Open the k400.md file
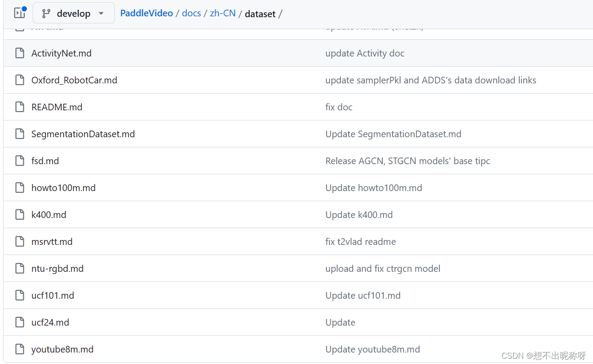The image size is (593, 364). pos(49,215)
